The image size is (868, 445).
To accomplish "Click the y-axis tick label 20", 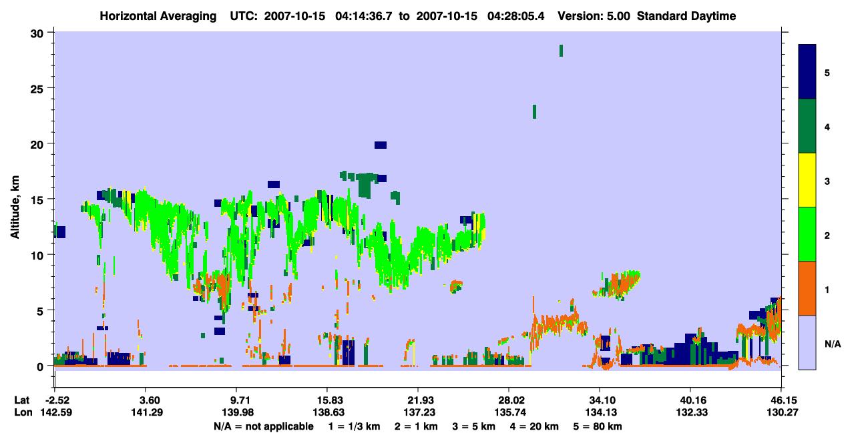I will 39,143.
